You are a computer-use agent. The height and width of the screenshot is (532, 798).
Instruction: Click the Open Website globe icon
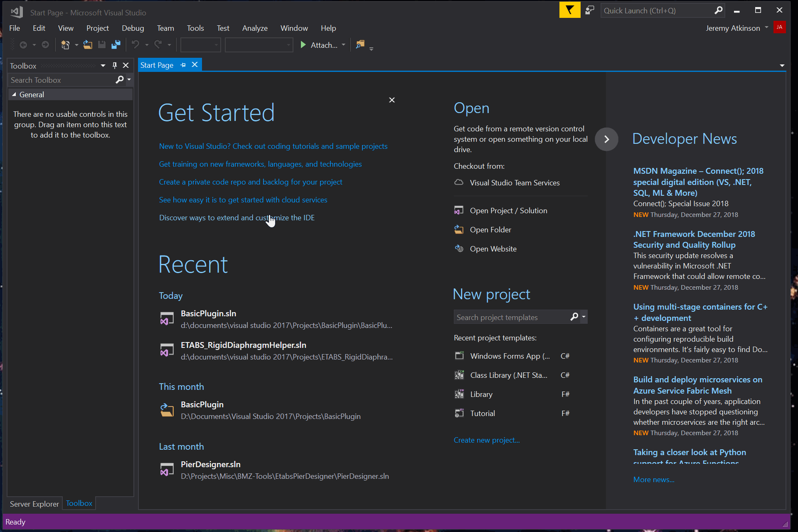click(459, 249)
